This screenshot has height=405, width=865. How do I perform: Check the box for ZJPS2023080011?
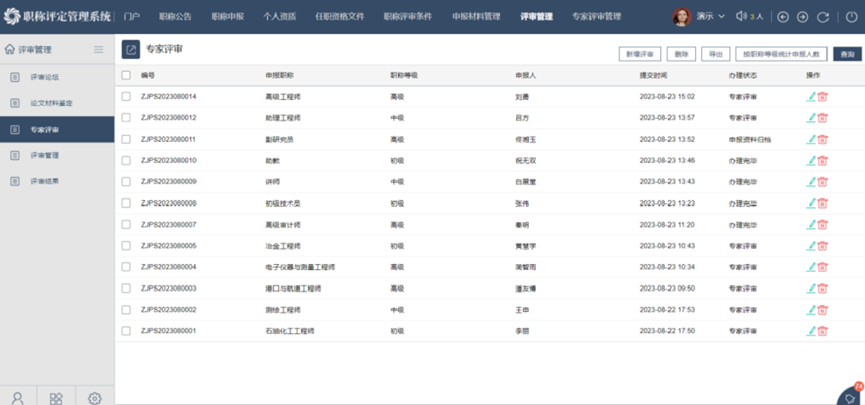tap(126, 139)
